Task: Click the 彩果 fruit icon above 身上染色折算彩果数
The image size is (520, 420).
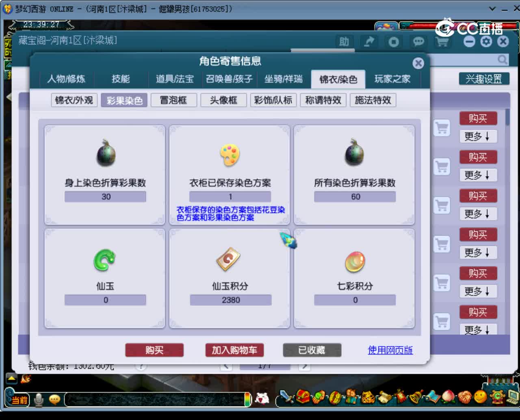Action: click(106, 153)
